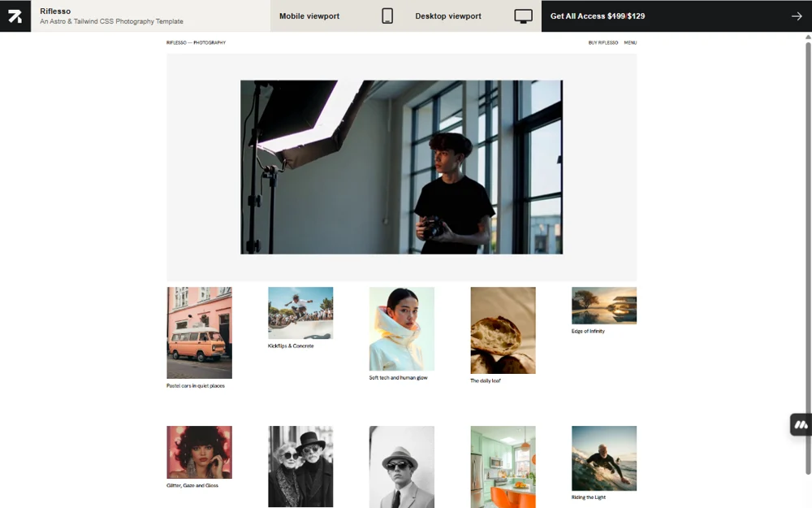Click the caption Glitter, Gaze and Gloss
This screenshot has height=508, width=812.
tap(192, 485)
